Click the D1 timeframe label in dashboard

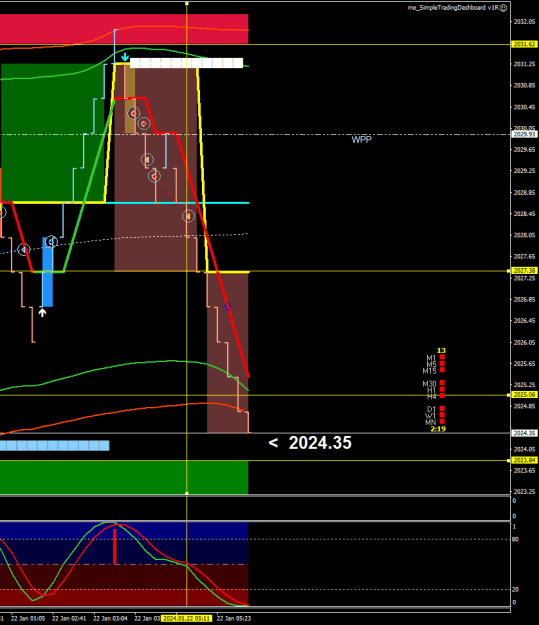(x=431, y=409)
